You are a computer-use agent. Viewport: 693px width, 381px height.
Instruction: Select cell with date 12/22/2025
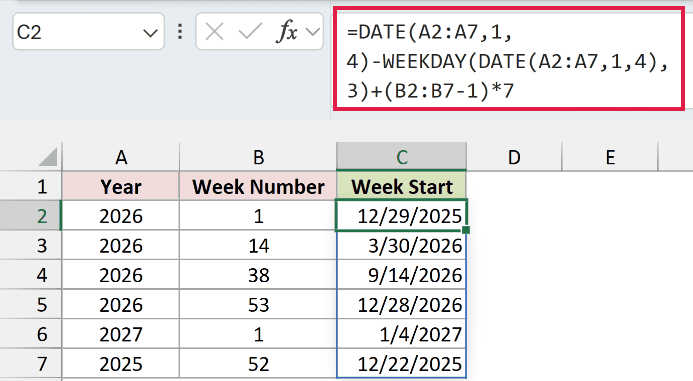tap(401, 364)
